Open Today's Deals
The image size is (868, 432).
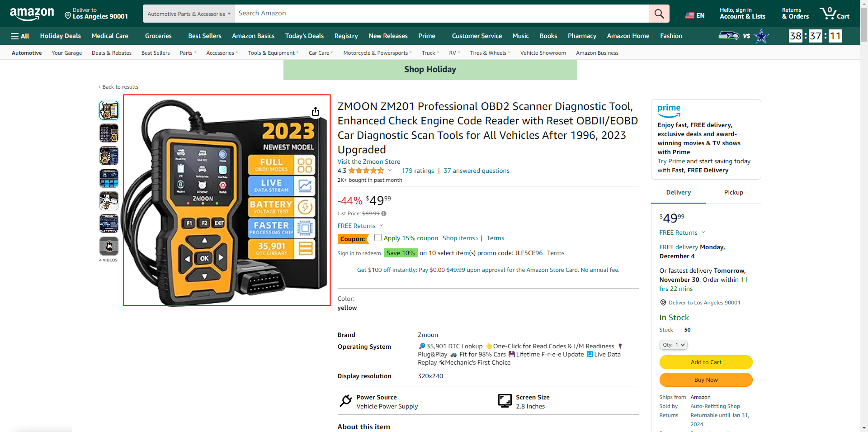[x=304, y=36]
